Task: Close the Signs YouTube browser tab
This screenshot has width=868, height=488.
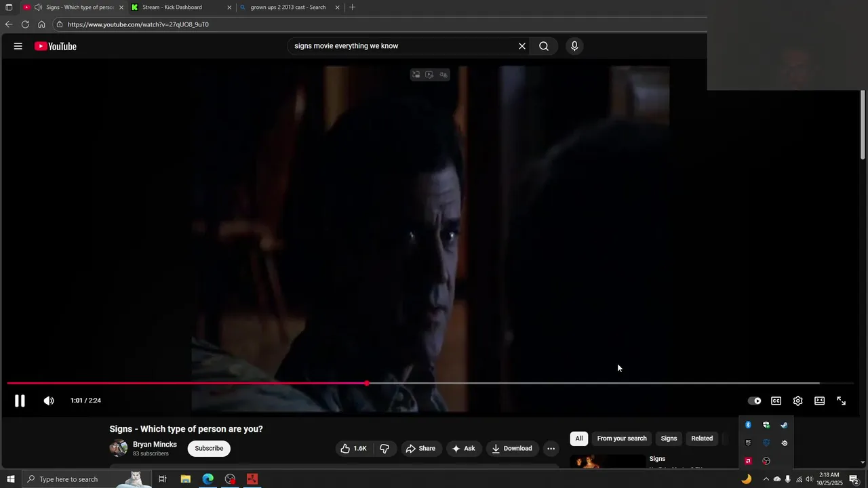Action: point(121,7)
